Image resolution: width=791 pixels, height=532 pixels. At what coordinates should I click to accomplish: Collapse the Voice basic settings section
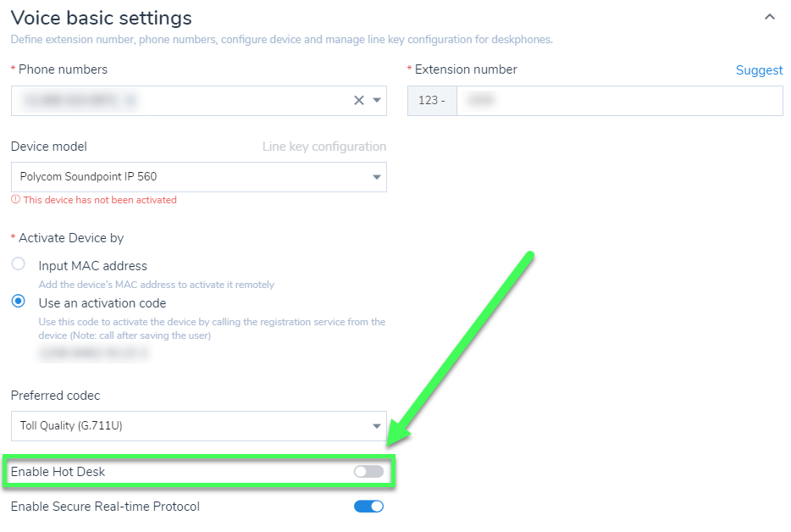pos(769,17)
